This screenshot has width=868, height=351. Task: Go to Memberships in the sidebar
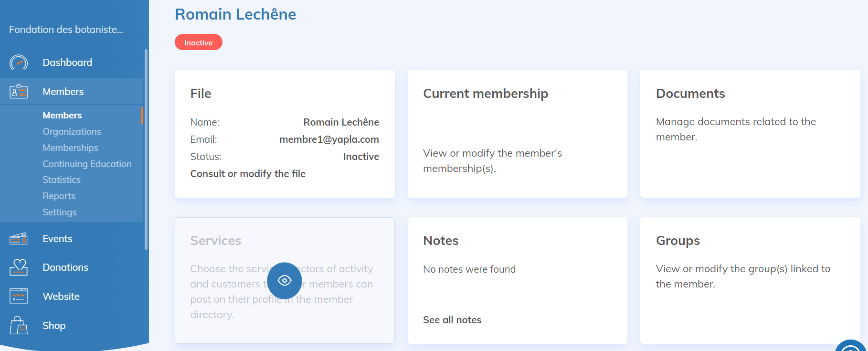[70, 148]
